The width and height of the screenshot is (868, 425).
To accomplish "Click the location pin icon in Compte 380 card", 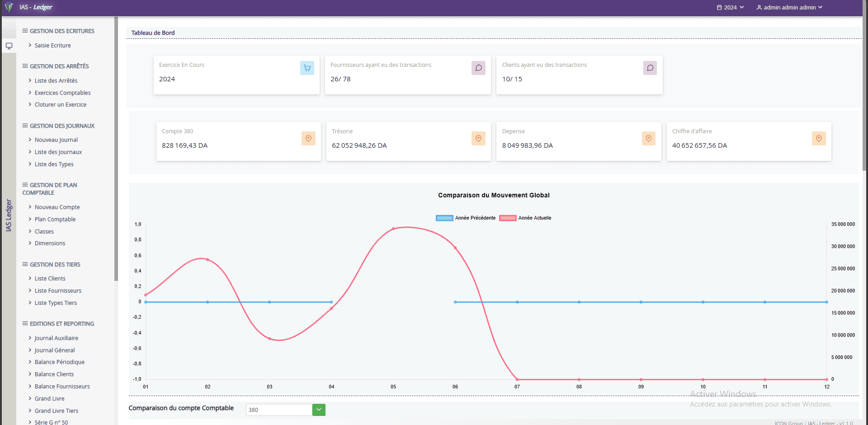I will click(x=308, y=139).
